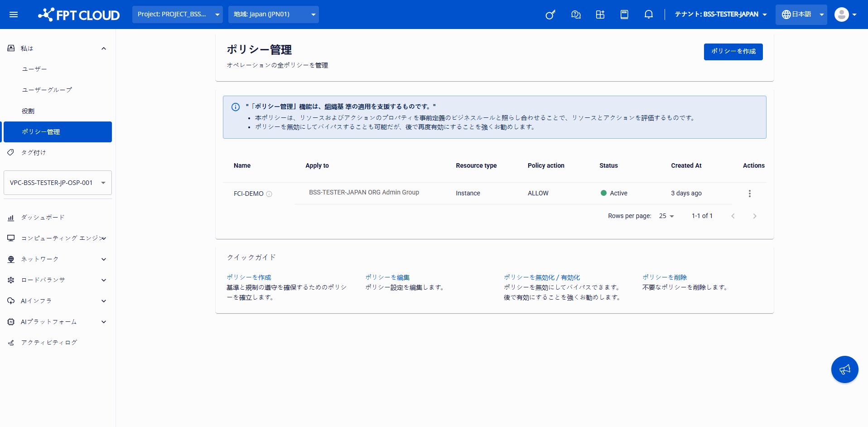Viewport: 868px width, 427px height.
Task: Click the user avatar icon
Action: 842,15
